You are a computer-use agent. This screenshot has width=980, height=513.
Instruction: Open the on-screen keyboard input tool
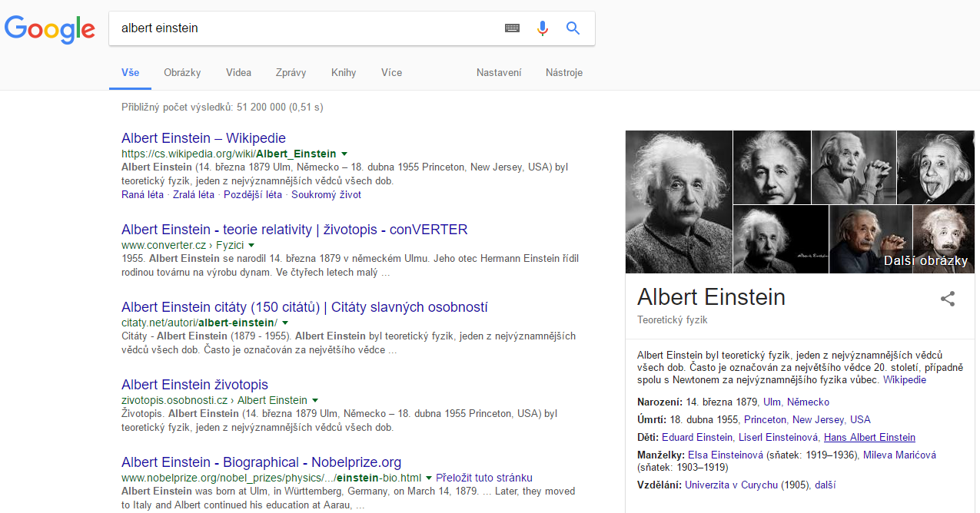point(512,28)
